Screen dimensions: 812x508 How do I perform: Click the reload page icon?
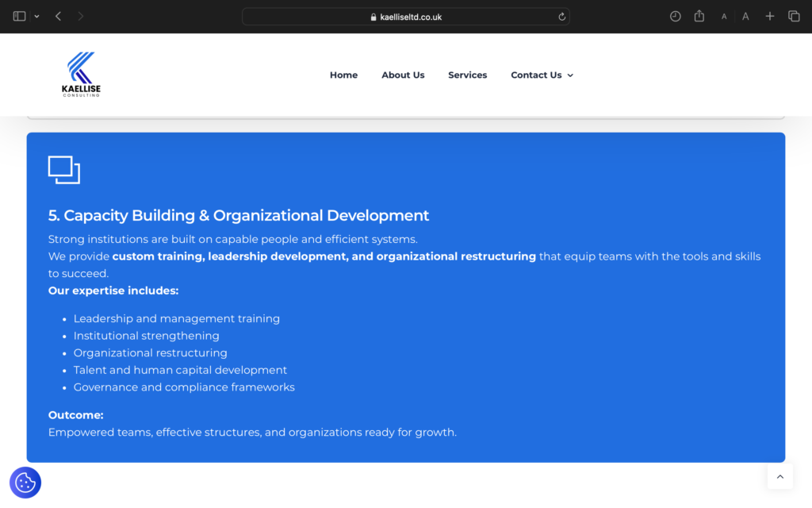click(560, 16)
